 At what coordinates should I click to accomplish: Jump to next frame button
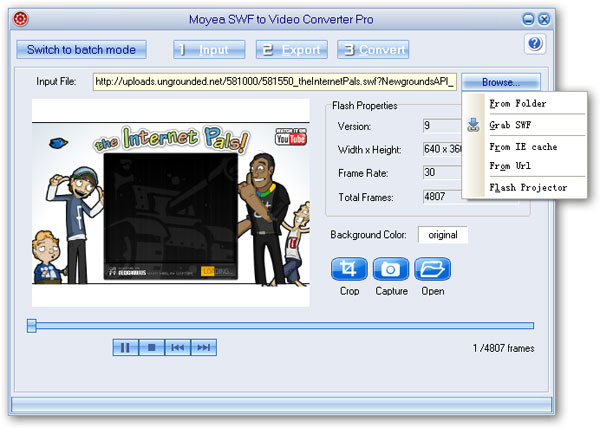(x=204, y=347)
